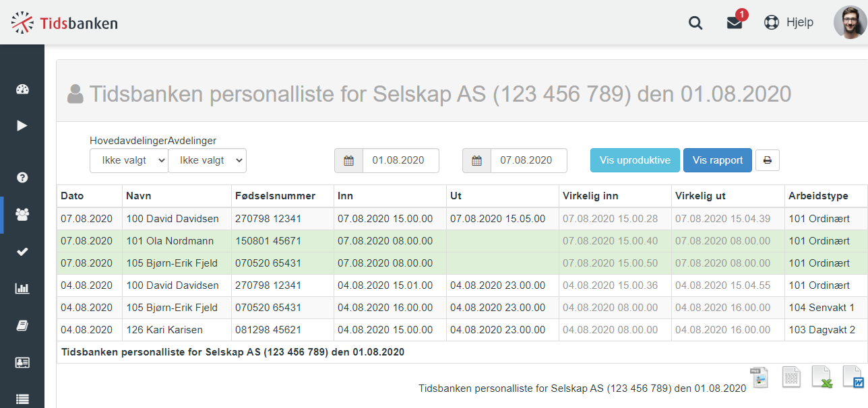
Task: Open the user profile avatar
Action: pyautogui.click(x=850, y=22)
